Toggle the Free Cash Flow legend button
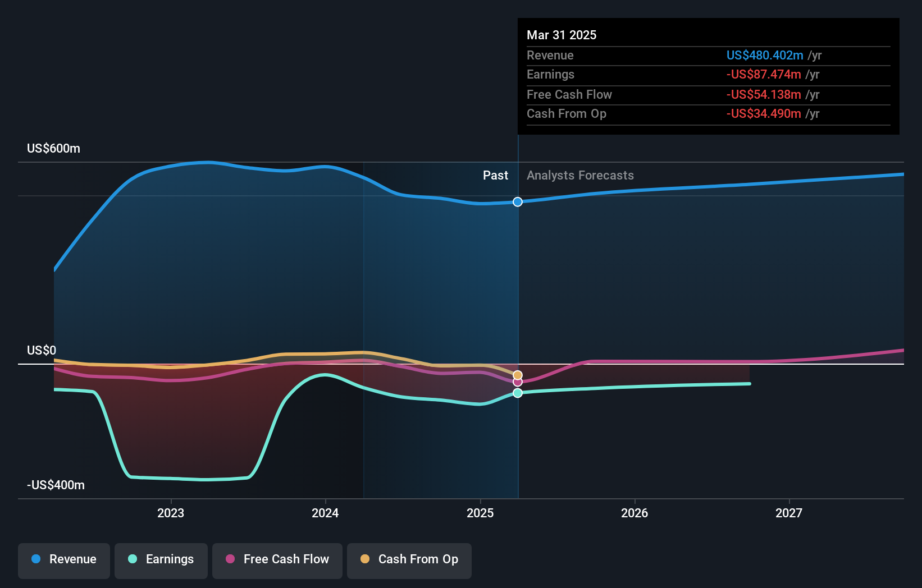The image size is (922, 588). tap(277, 561)
